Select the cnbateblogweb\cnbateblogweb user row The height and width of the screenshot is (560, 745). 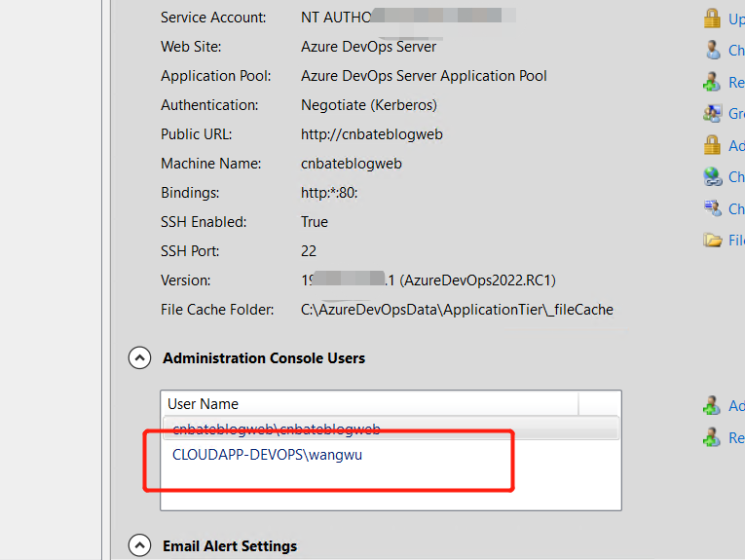point(391,429)
